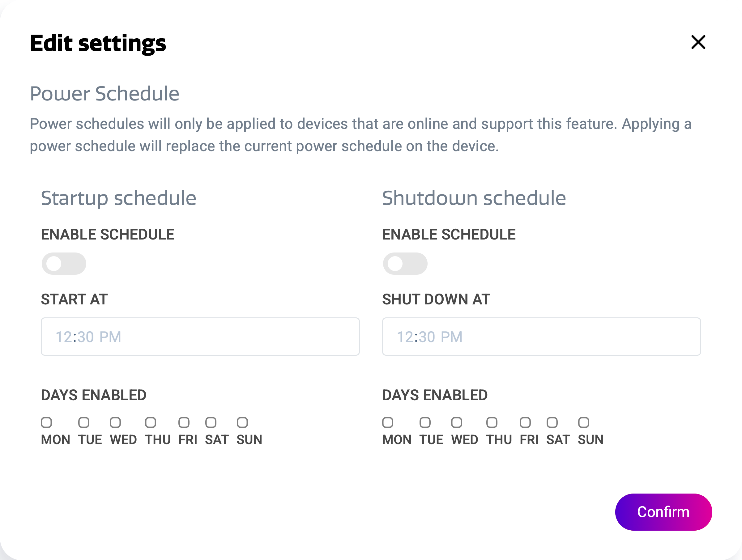The width and height of the screenshot is (742, 560).
Task: Check TUE under Startup schedule days
Action: [x=84, y=422]
